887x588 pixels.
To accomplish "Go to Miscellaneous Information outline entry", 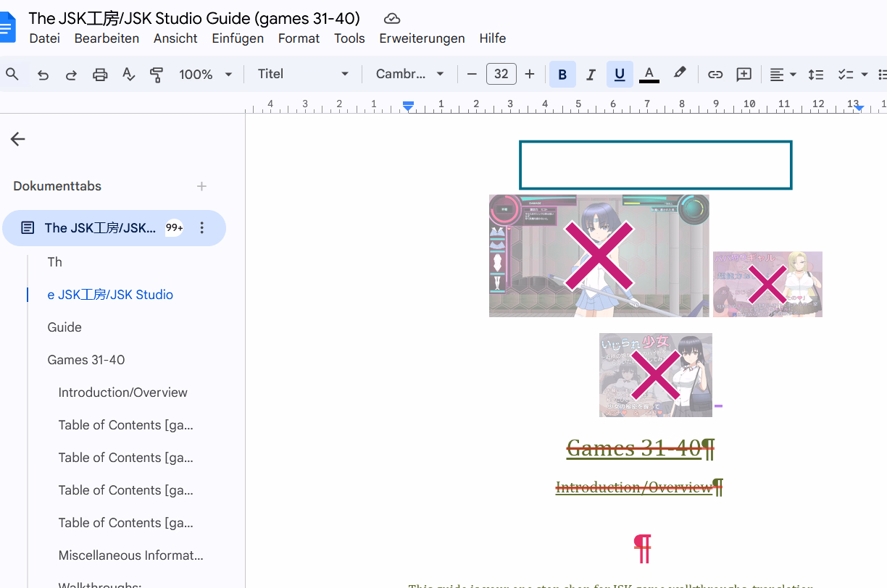I will point(130,555).
